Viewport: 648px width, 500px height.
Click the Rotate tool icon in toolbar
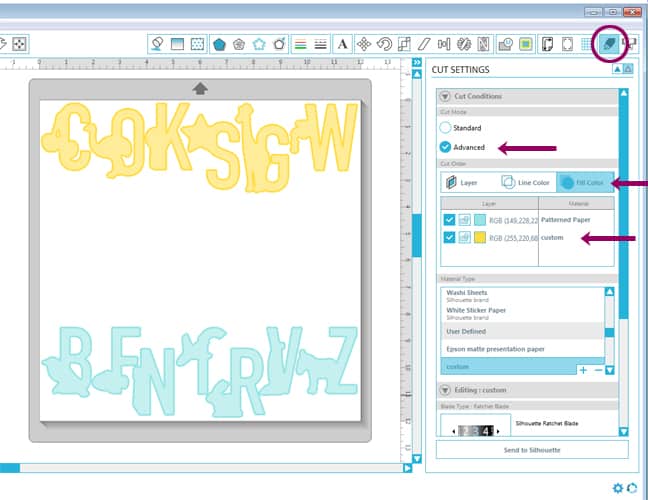[x=384, y=44]
